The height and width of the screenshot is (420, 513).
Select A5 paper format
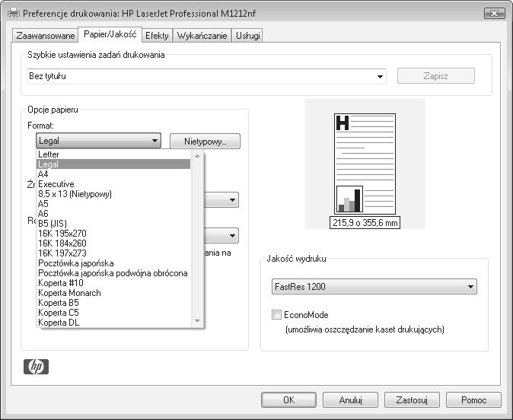coord(113,203)
